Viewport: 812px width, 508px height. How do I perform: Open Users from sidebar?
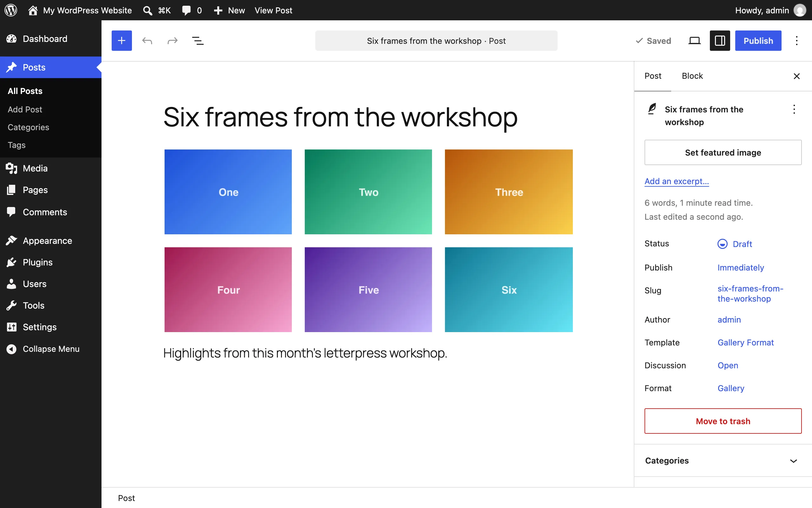(x=51, y=284)
